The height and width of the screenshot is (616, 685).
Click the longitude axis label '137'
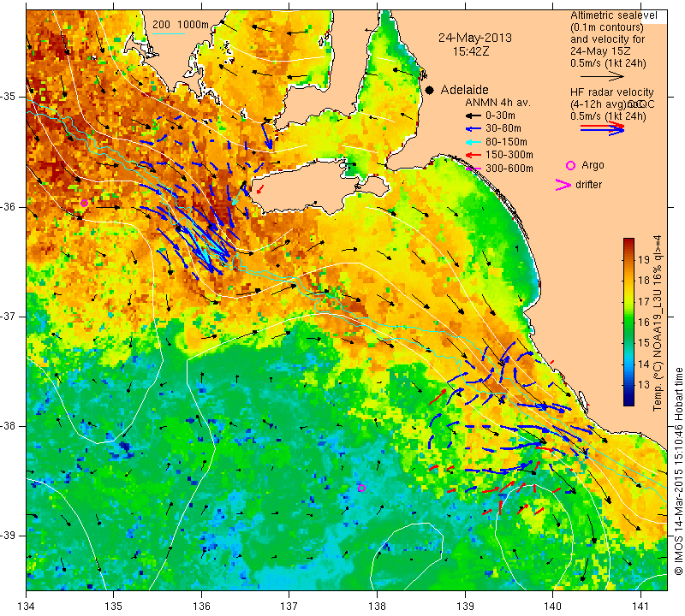coord(289,606)
